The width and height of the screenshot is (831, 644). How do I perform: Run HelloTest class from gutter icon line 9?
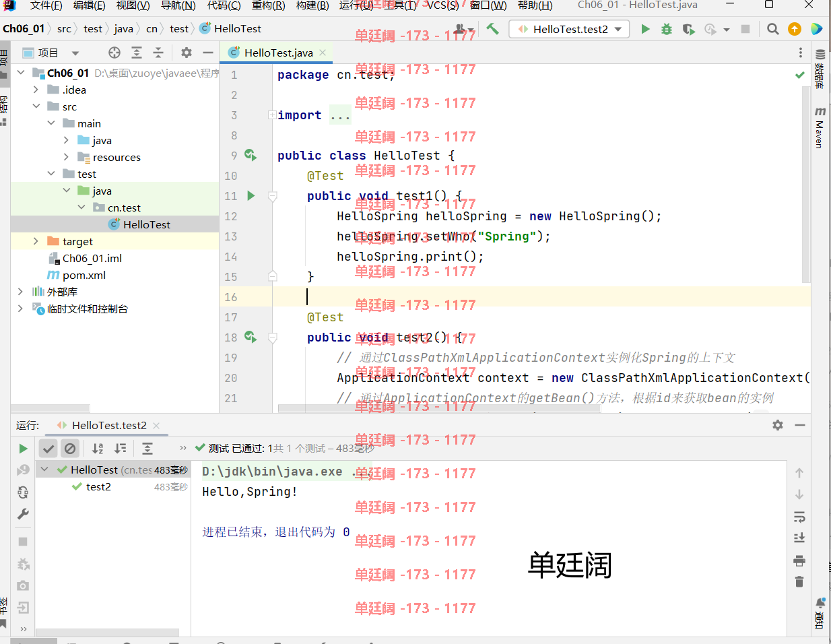[x=251, y=156]
